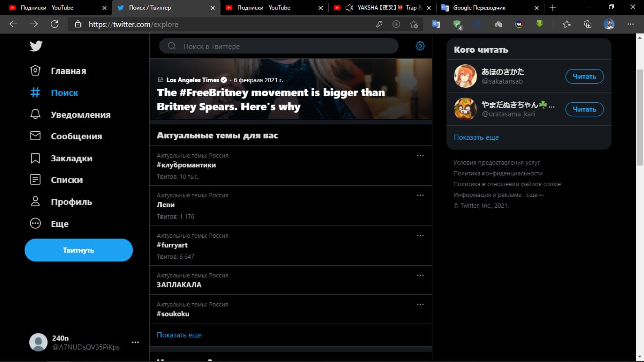Screen dimensions: 644x362
Task: Close the Поиск / Твиттер tab
Action: point(213,8)
